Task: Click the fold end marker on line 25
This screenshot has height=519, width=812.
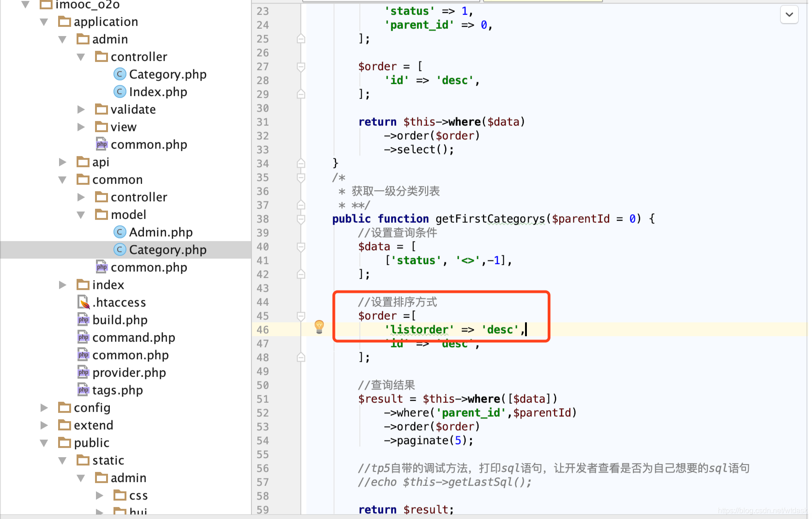Action: [x=301, y=38]
